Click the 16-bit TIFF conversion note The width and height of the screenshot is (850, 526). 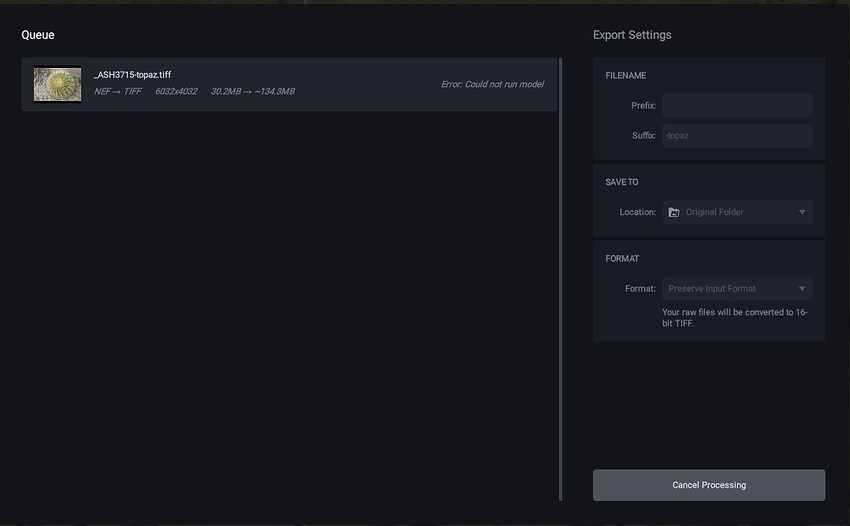click(735, 318)
